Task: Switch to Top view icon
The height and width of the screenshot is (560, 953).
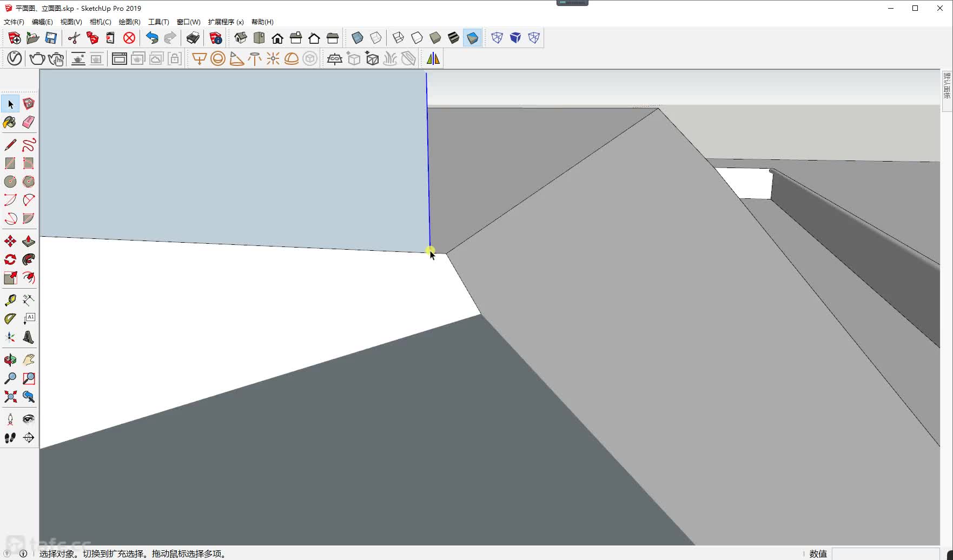Action: point(259,38)
